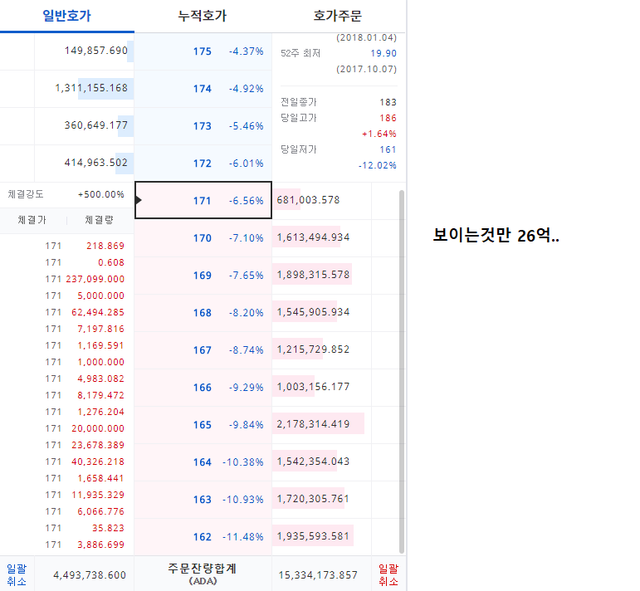Select the 164 price row

click(203, 462)
